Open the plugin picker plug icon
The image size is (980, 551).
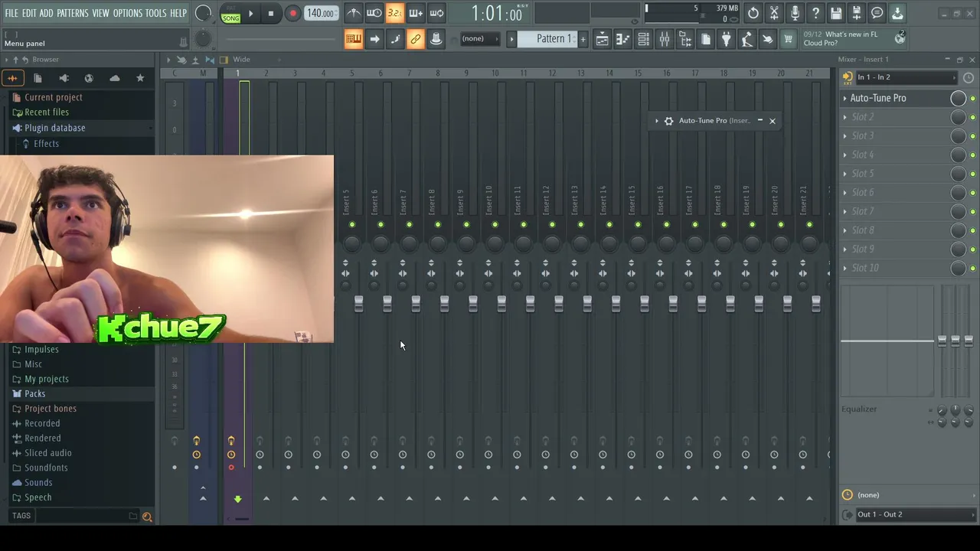727,39
